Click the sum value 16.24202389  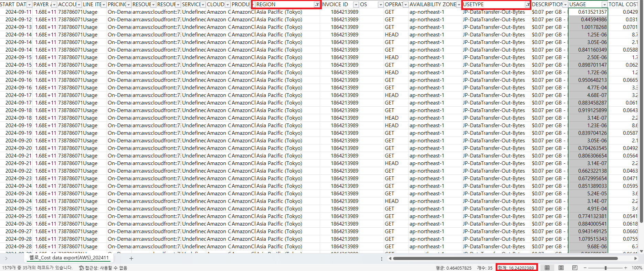pos(516,268)
